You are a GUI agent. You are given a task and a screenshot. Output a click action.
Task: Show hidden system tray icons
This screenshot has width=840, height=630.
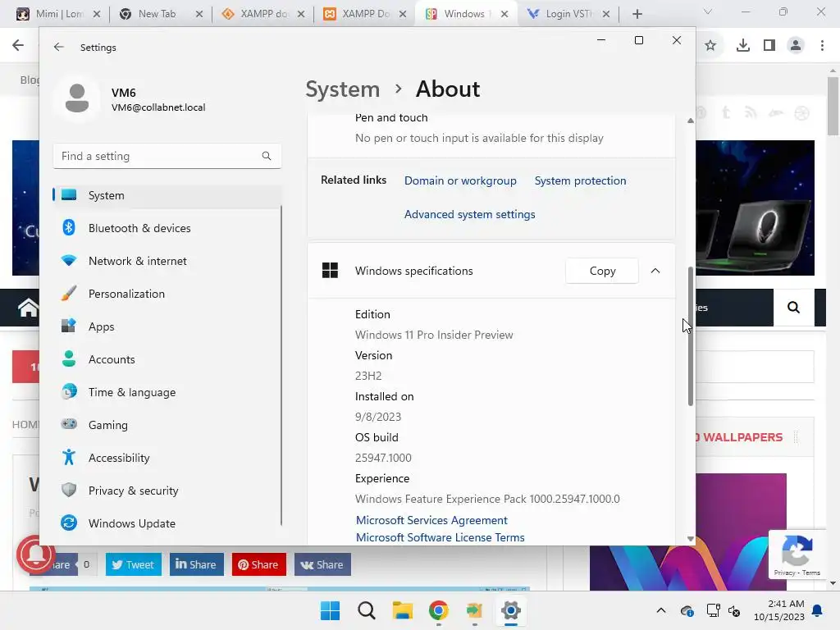pyautogui.click(x=661, y=610)
